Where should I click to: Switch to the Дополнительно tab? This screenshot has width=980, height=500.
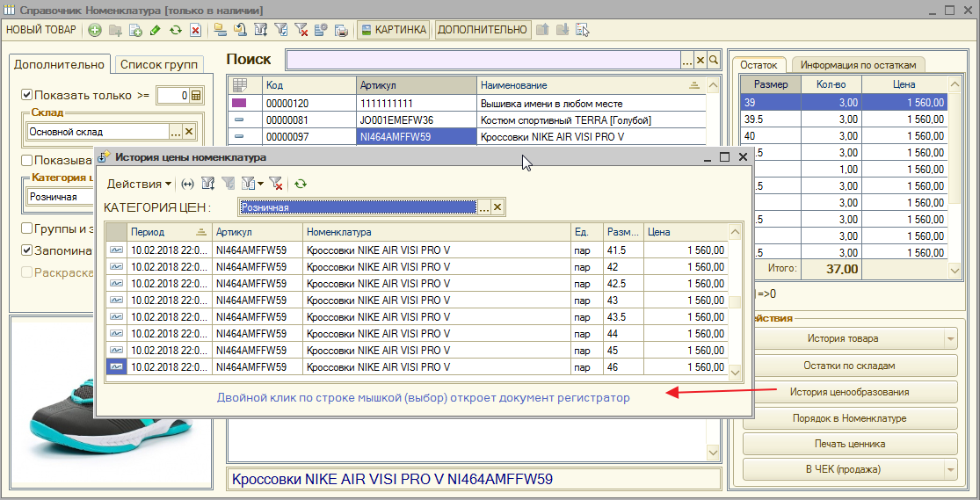pyautogui.click(x=60, y=64)
